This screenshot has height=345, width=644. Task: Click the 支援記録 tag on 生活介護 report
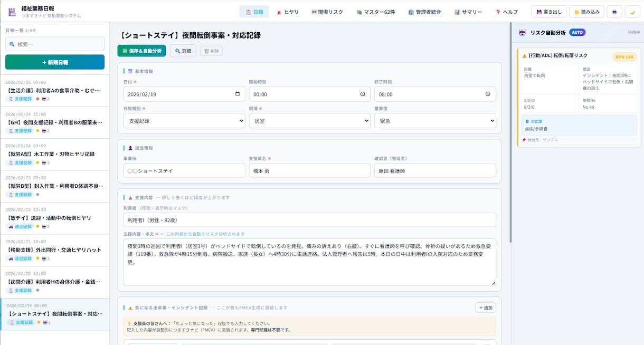coord(21,99)
